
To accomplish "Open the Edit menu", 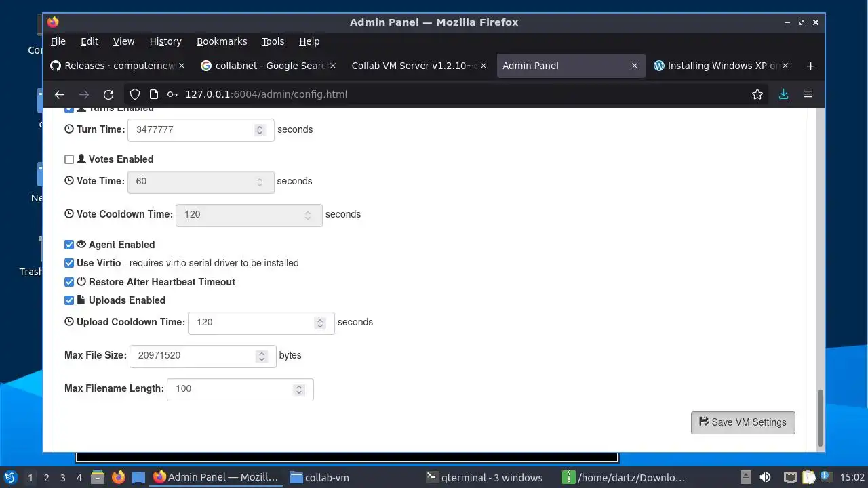I will pos(90,41).
